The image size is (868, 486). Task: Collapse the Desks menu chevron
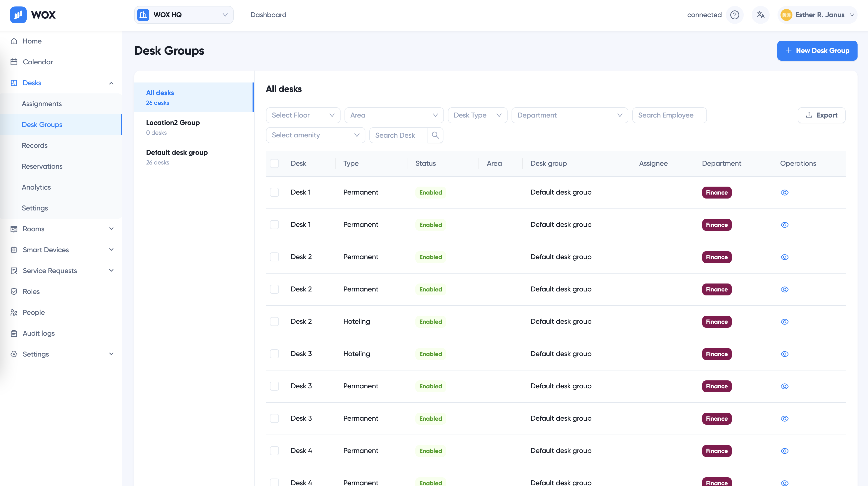pos(111,83)
